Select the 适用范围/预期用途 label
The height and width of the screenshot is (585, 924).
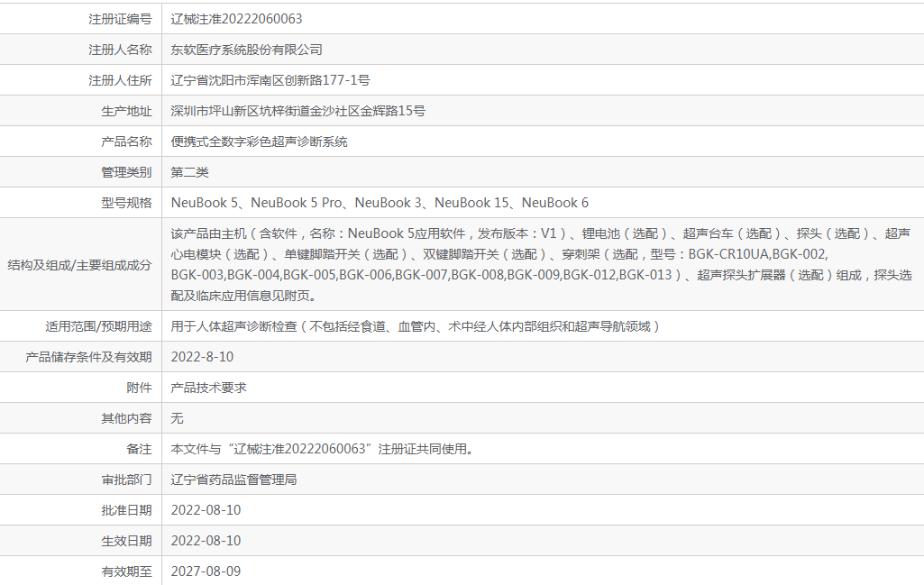click(98, 326)
